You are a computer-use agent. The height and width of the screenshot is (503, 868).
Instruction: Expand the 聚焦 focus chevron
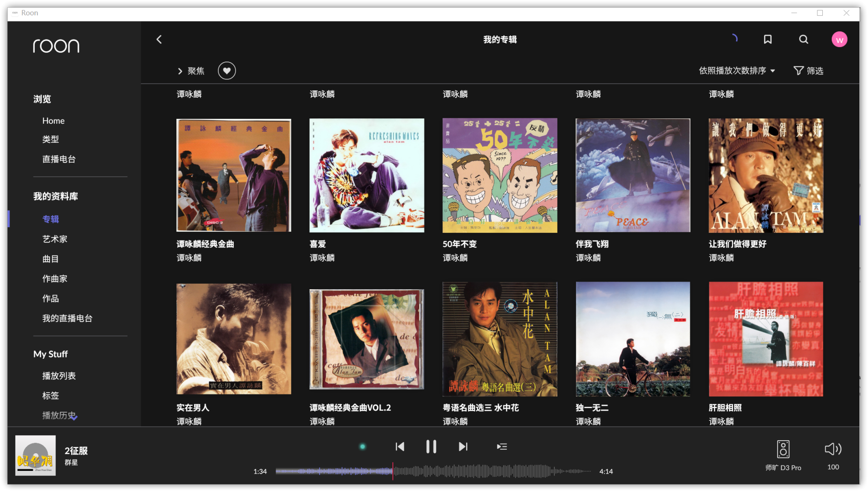click(180, 71)
